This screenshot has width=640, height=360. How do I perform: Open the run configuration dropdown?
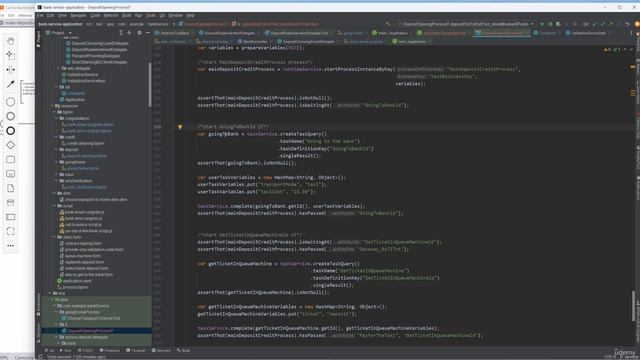[x=465, y=24]
